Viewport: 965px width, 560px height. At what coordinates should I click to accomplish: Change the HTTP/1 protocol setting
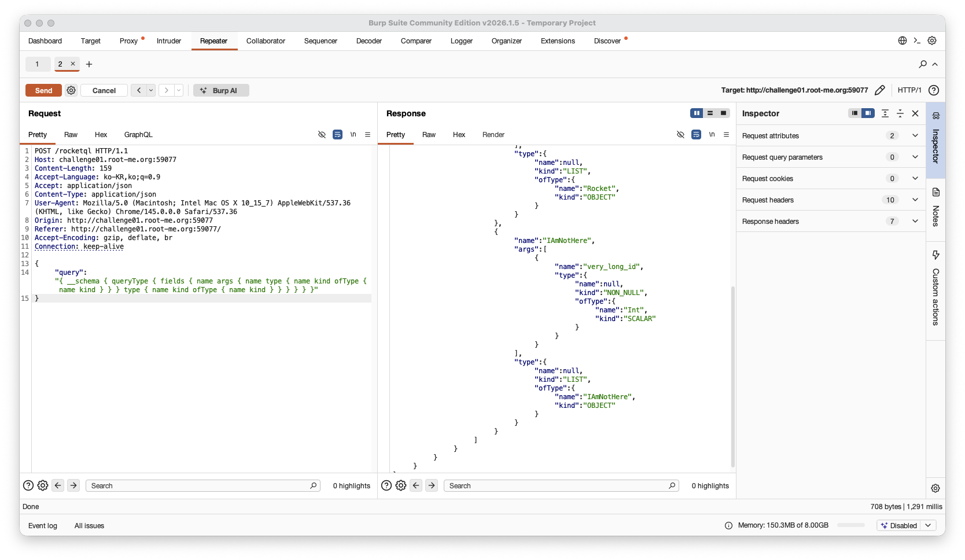coord(909,90)
